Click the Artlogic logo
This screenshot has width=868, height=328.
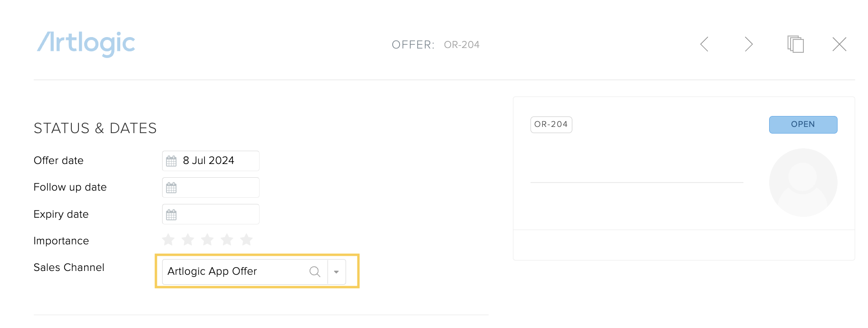coord(86,44)
